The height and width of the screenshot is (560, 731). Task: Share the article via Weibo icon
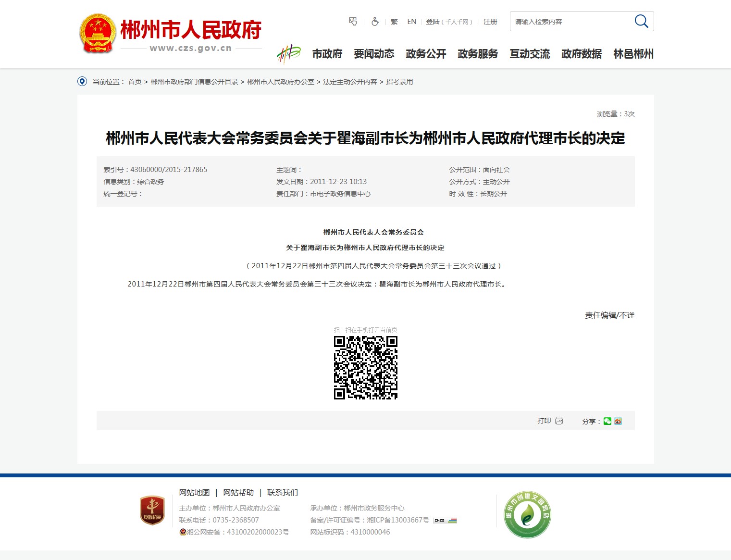click(618, 421)
